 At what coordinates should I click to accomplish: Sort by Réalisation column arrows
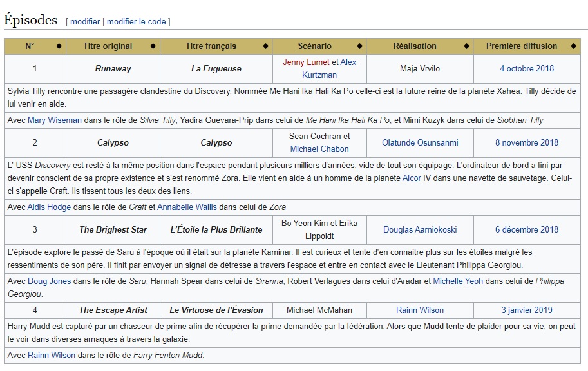click(466, 46)
